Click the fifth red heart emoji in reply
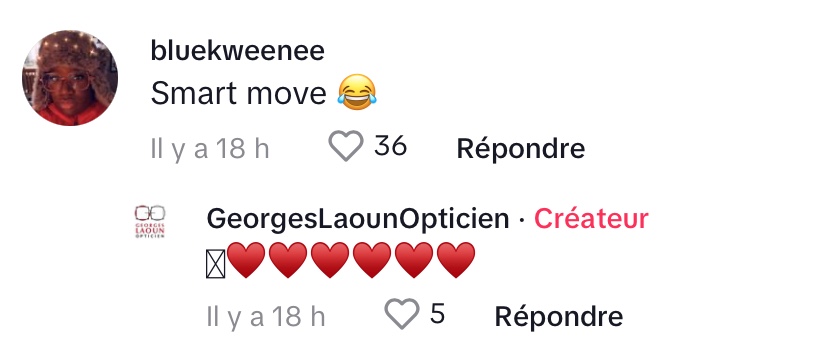Screen dimensions: 830x360 [414, 260]
